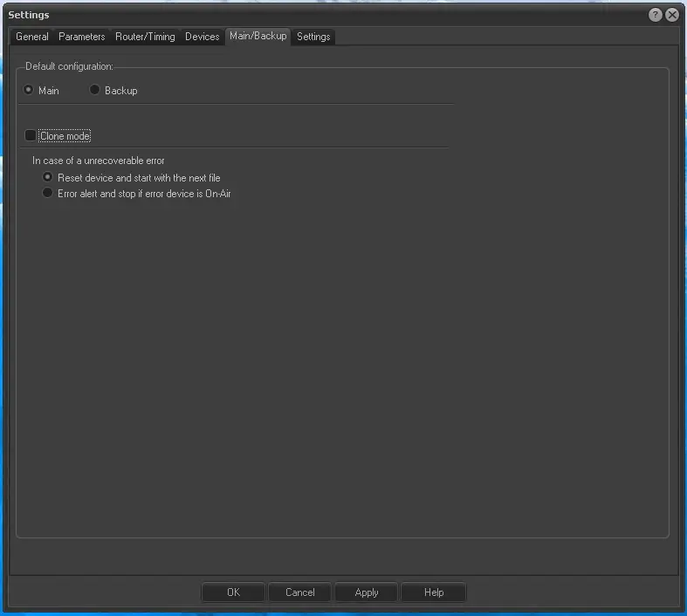
Task: Close the Settings dialog with the X icon
Action: pyautogui.click(x=672, y=15)
